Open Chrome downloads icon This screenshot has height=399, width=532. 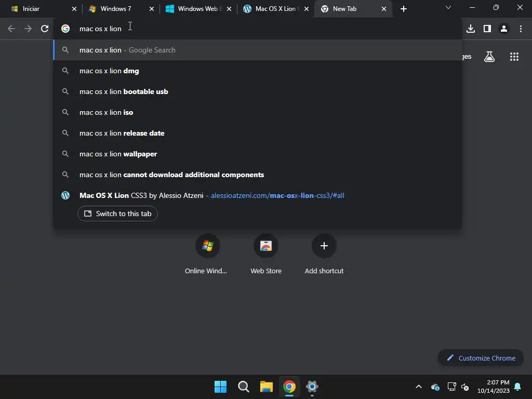[471, 29]
